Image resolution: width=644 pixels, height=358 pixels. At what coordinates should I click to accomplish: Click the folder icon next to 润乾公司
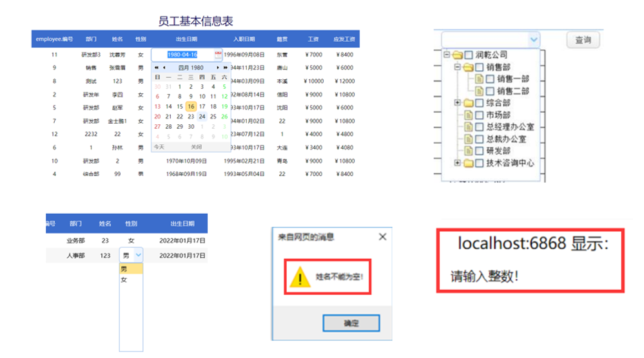(x=458, y=55)
